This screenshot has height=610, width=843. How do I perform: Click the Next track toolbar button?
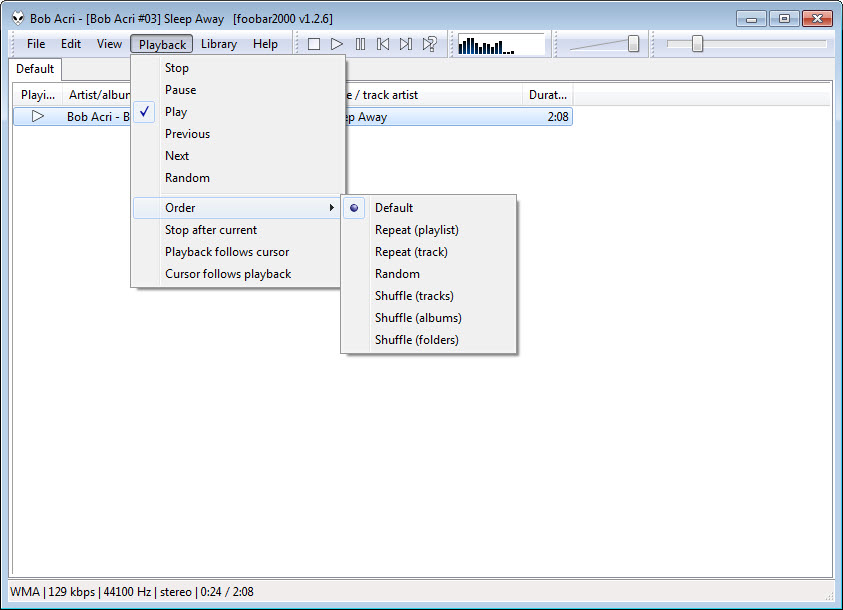(406, 44)
